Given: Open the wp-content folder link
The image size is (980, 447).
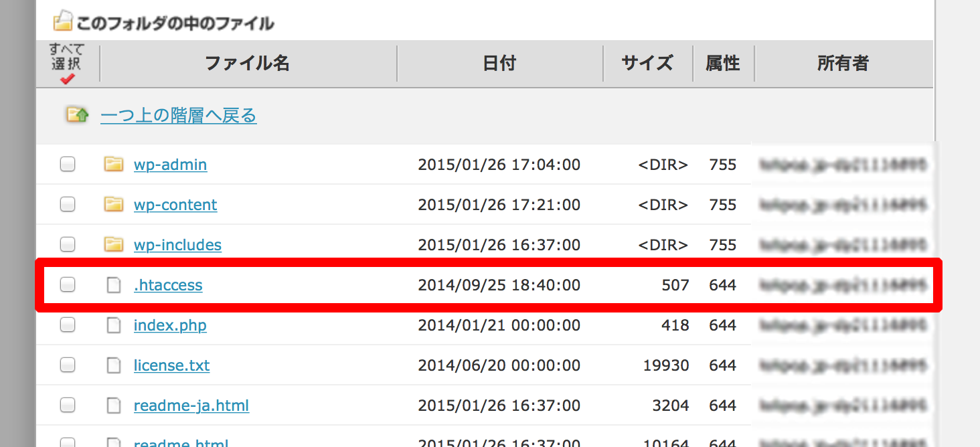Looking at the screenshot, I should [175, 205].
